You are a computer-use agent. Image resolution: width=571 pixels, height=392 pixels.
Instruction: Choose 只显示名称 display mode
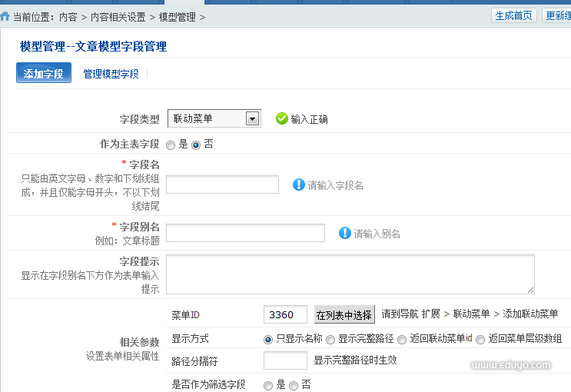pyautogui.click(x=268, y=339)
